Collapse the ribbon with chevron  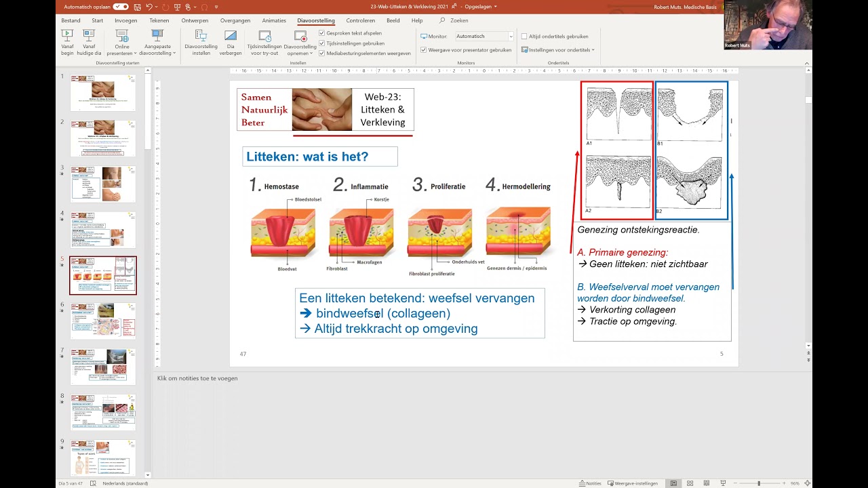point(807,63)
